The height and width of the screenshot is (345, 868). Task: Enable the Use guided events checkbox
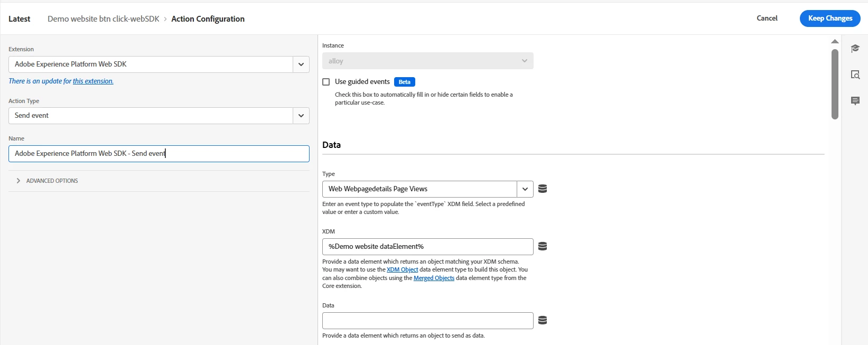(326, 82)
